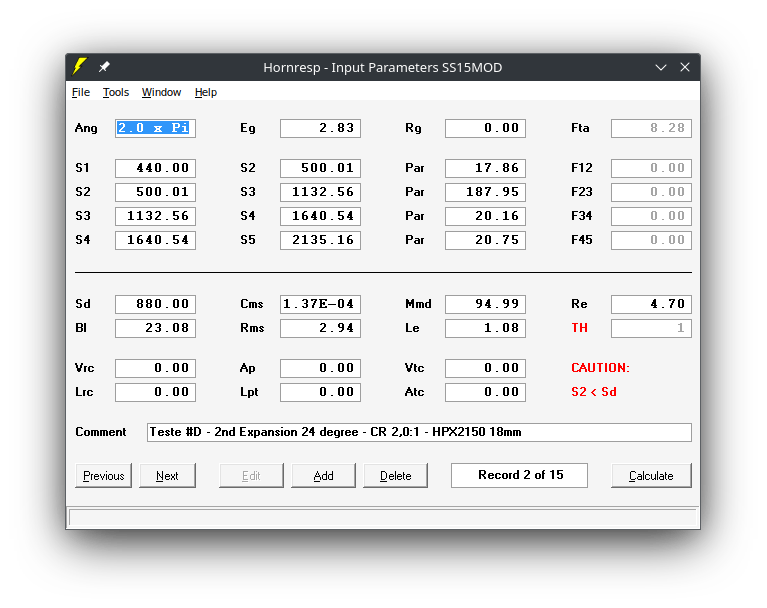Click the S5 field 2135.16
The height and width of the screenshot is (608, 767).
[320, 240]
